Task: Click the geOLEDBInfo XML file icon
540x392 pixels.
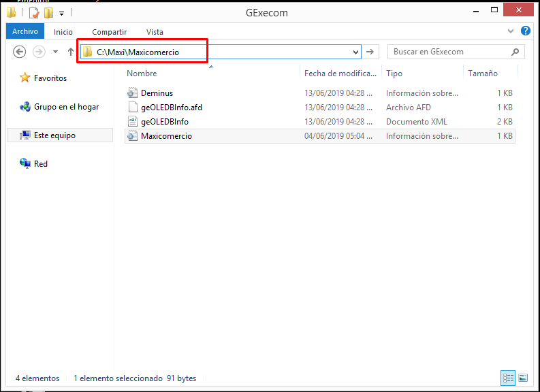Action: pos(133,122)
